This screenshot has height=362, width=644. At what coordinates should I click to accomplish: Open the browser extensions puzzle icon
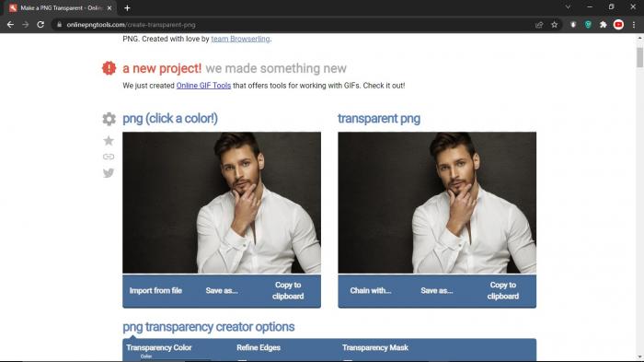point(603,25)
